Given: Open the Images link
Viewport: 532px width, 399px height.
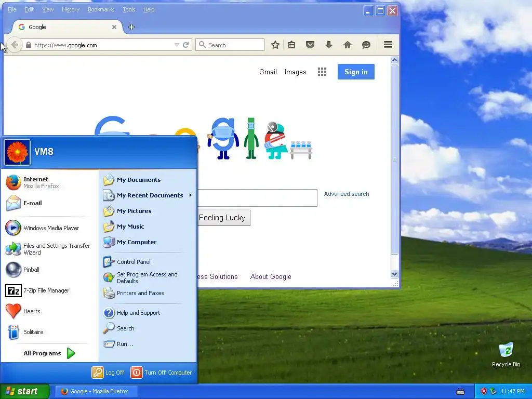Looking at the screenshot, I should [x=295, y=72].
